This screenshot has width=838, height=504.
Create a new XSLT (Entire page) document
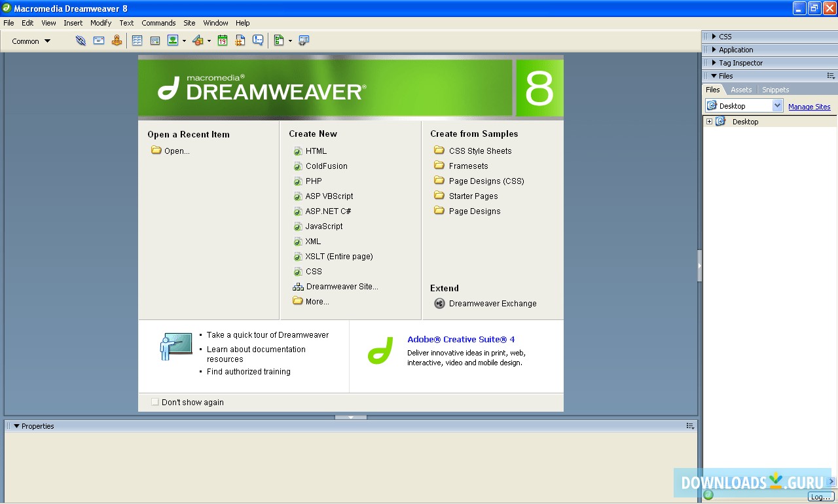coord(339,257)
